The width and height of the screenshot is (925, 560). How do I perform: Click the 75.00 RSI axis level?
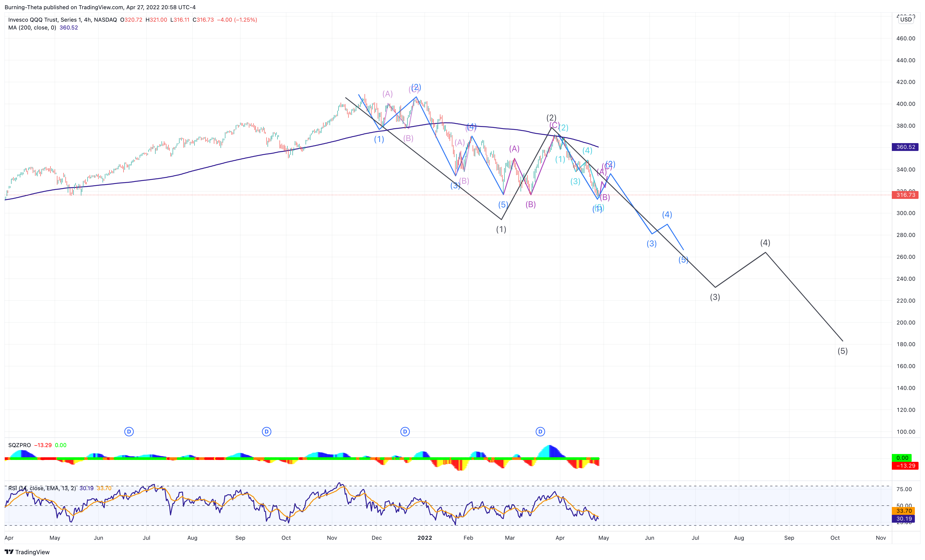(x=904, y=489)
